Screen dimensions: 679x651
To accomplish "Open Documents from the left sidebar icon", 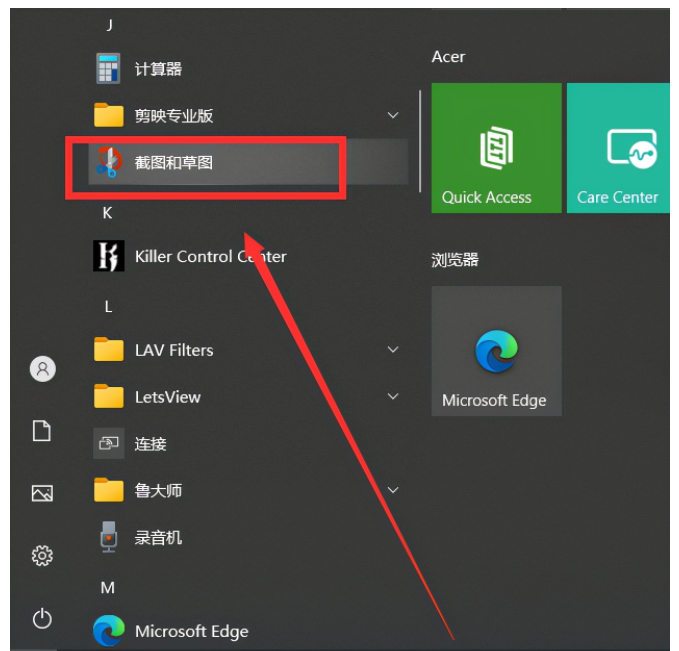I will (x=42, y=431).
